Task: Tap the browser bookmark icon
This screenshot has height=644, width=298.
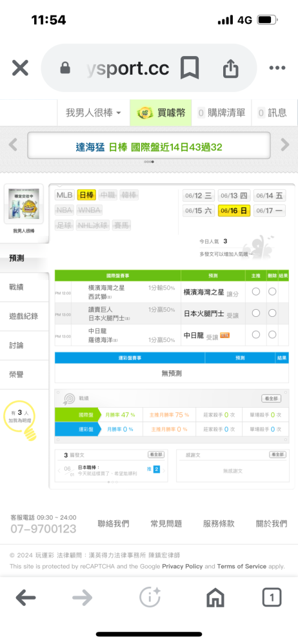Action: tap(190, 68)
